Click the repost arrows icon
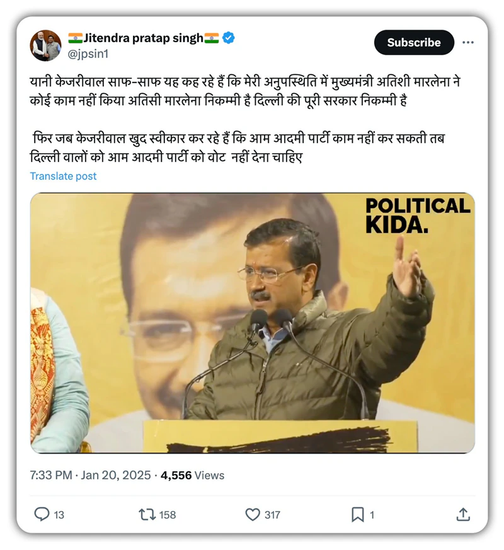 147,515
